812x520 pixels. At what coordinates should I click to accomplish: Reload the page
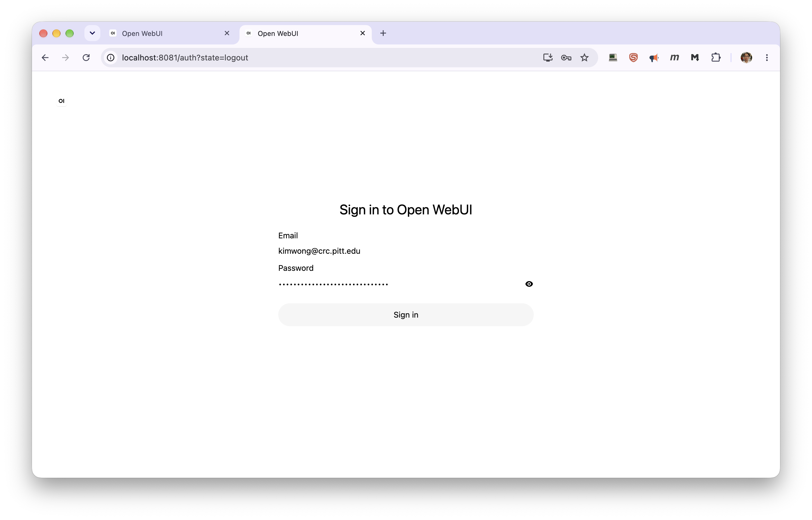coord(86,58)
